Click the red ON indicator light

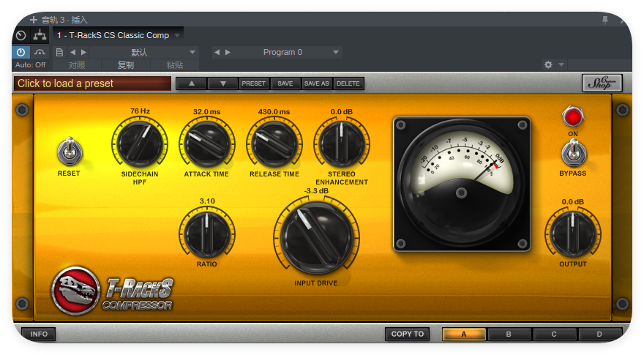572,117
